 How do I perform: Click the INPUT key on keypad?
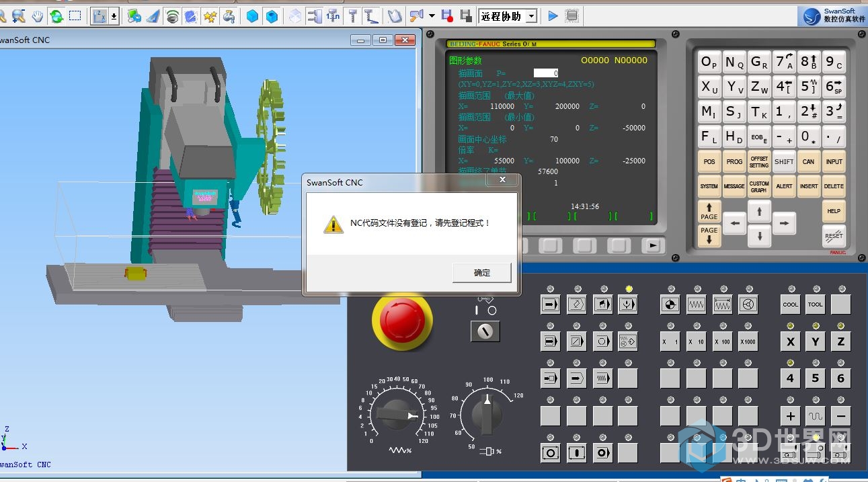[x=834, y=161]
